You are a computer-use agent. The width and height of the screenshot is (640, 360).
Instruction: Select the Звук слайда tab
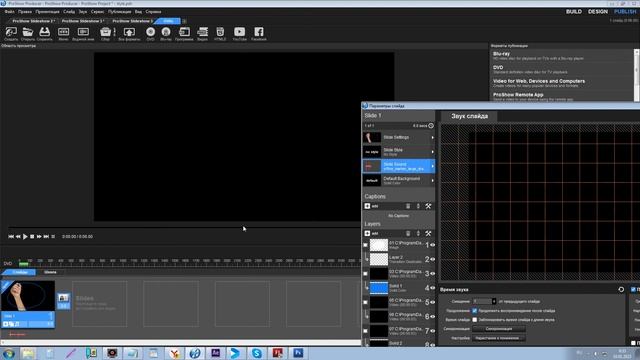pyautogui.click(x=469, y=116)
